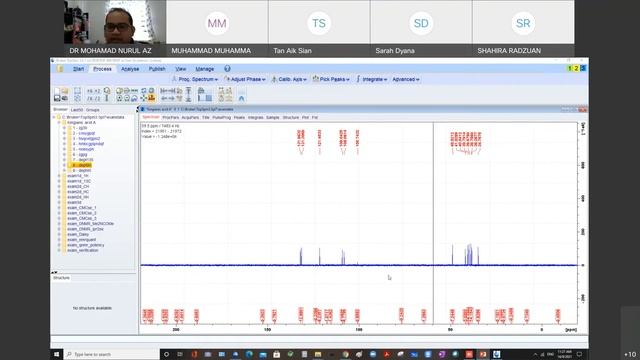Select exam_Daisy dataset in browser
Image resolution: width=640 pixels, height=360 pixels.
click(78, 234)
